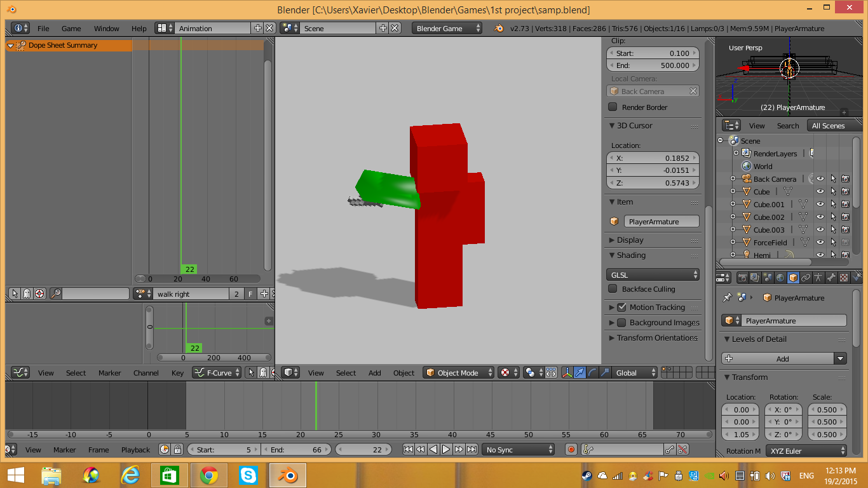Jump to the first frame in timeline
868x488 pixels.
click(408, 449)
